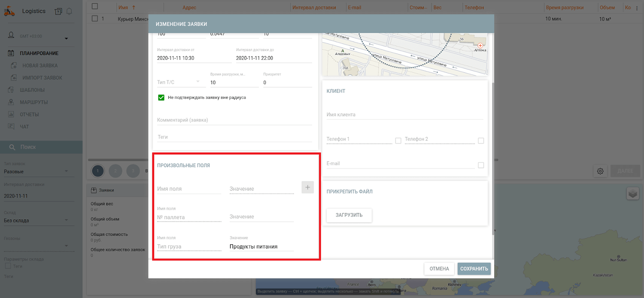Open the map layers icon
This screenshot has height=298, width=644.
632,194
